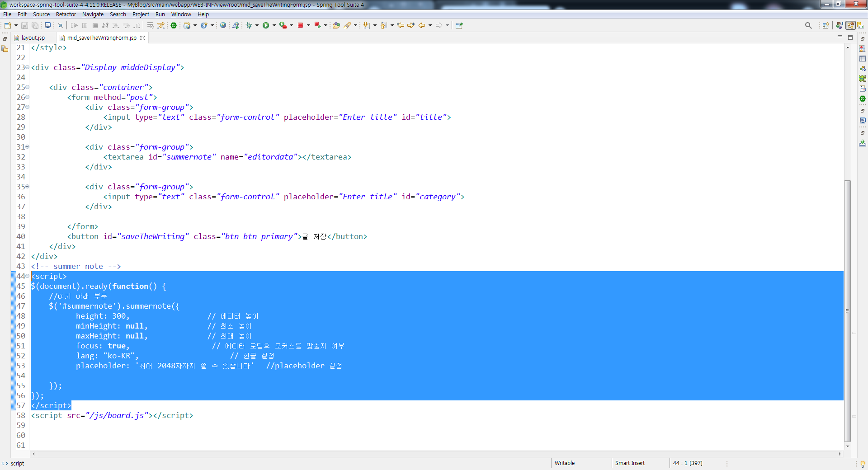Open the web browser globe icon
868x470 pixels.
click(223, 25)
